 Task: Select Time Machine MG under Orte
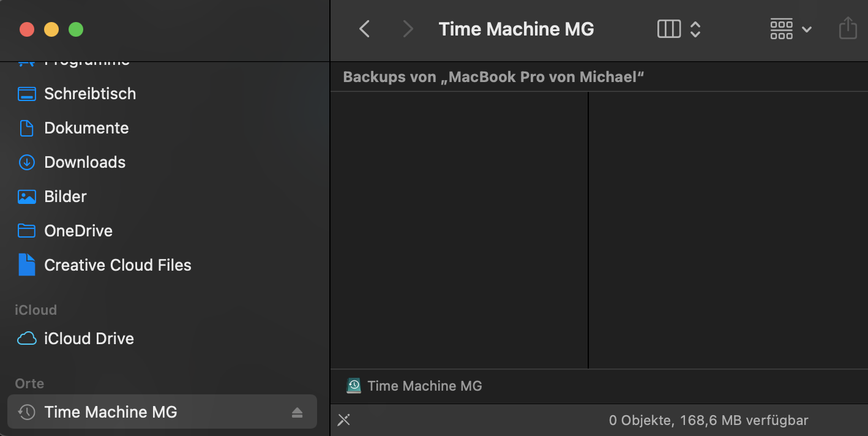[110, 412]
